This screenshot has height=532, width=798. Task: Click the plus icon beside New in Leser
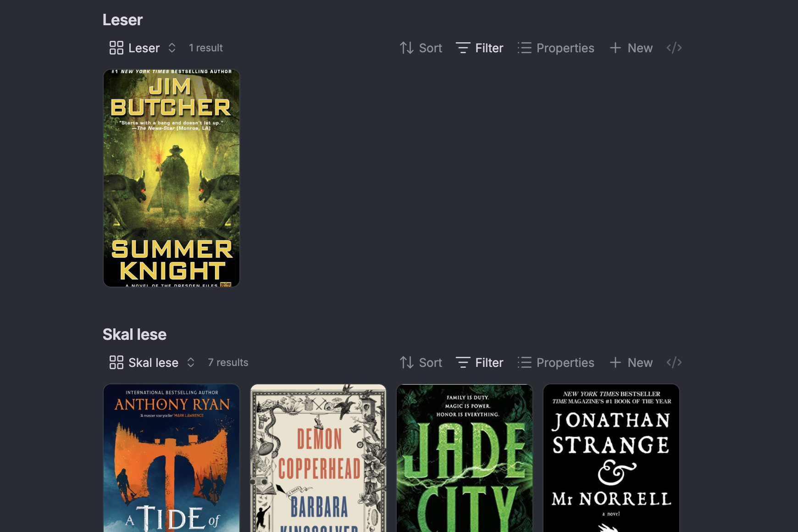615,48
